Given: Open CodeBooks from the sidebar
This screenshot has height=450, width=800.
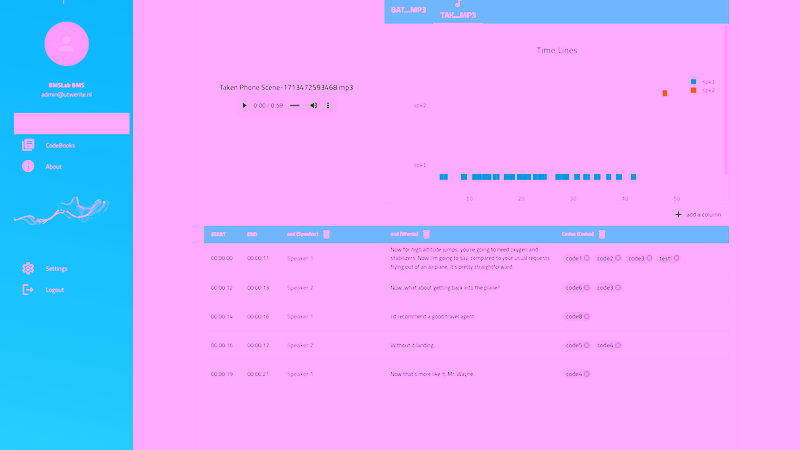Looking at the screenshot, I should coord(60,145).
